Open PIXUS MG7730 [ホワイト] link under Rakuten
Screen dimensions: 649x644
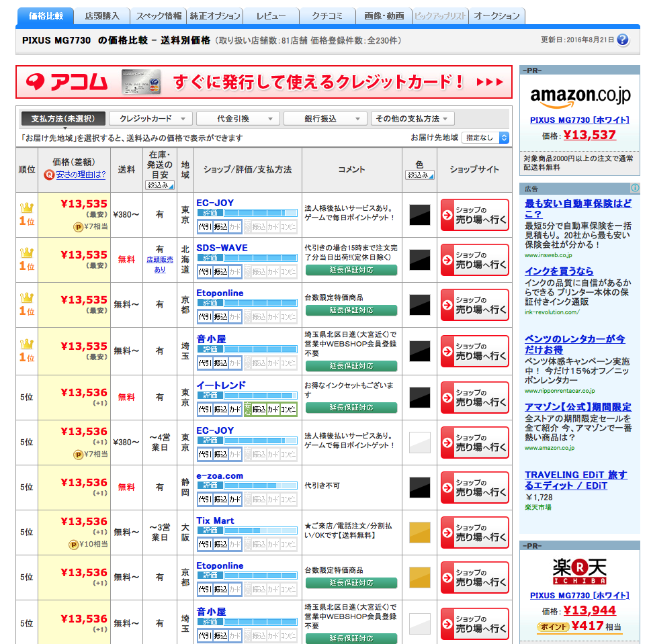click(579, 596)
